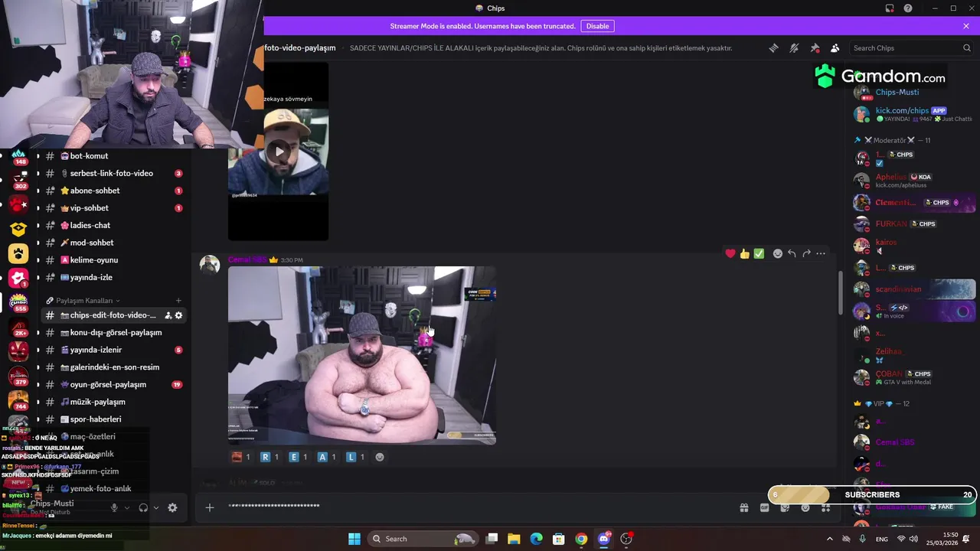Screen dimensions: 980x551
Task: Open headphones output options arrow
Action: click(x=156, y=507)
